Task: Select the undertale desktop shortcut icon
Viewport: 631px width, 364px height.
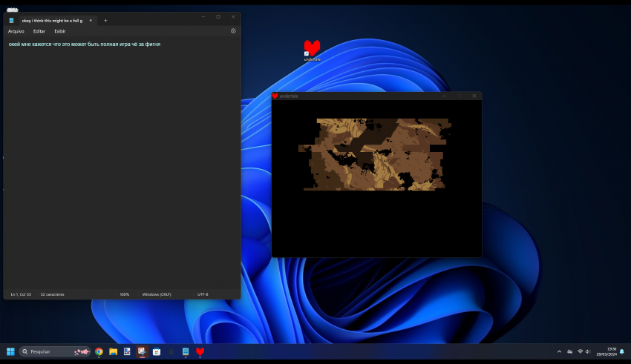Action: click(x=312, y=50)
